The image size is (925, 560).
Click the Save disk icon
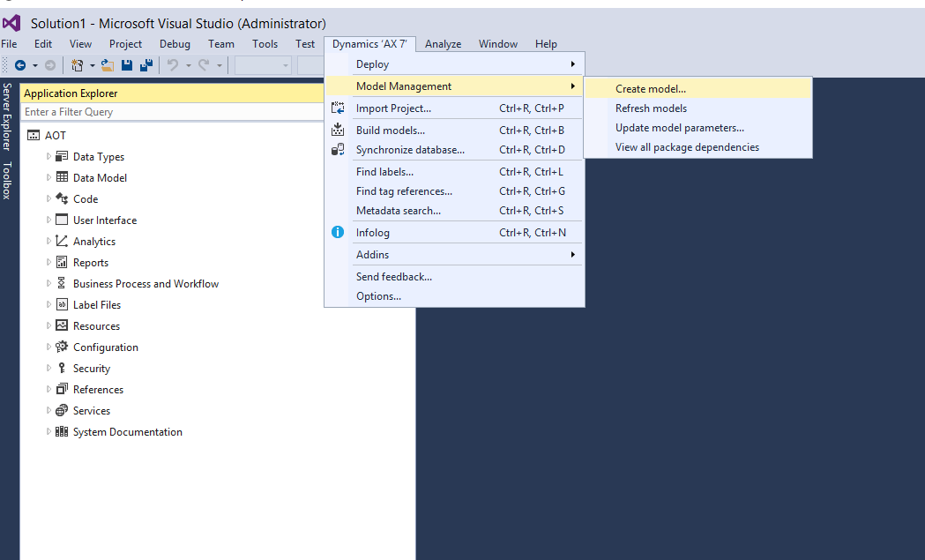pyautogui.click(x=127, y=65)
